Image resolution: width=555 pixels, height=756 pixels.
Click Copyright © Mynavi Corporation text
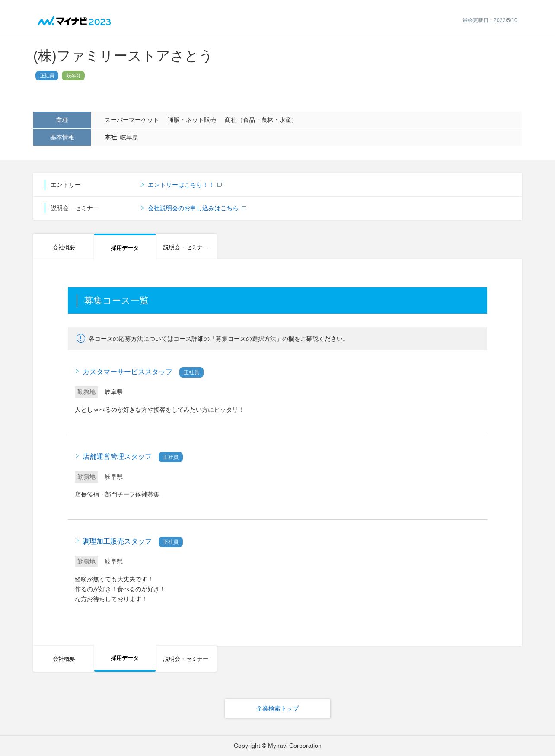pyautogui.click(x=277, y=746)
